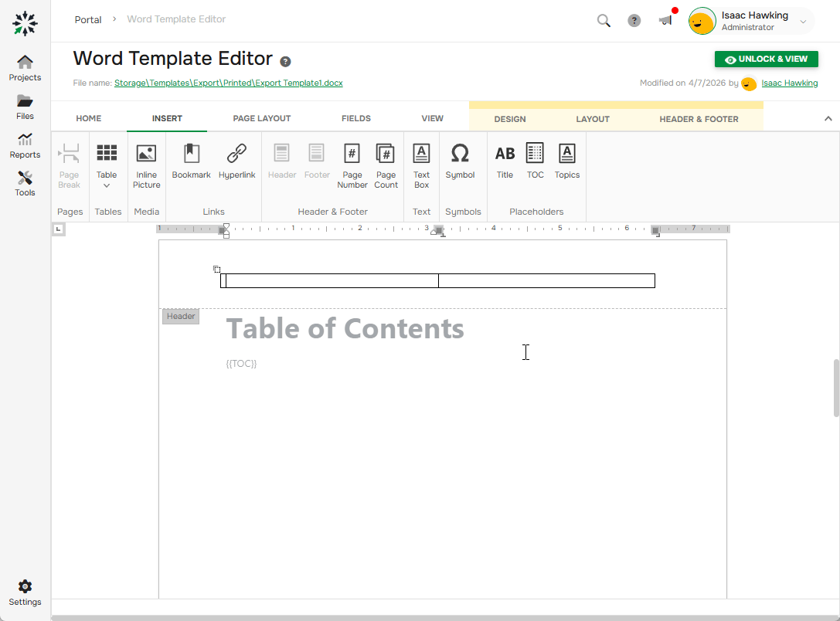Click the {{TOC}} placeholder text
The width and height of the screenshot is (840, 621).
coord(241,364)
